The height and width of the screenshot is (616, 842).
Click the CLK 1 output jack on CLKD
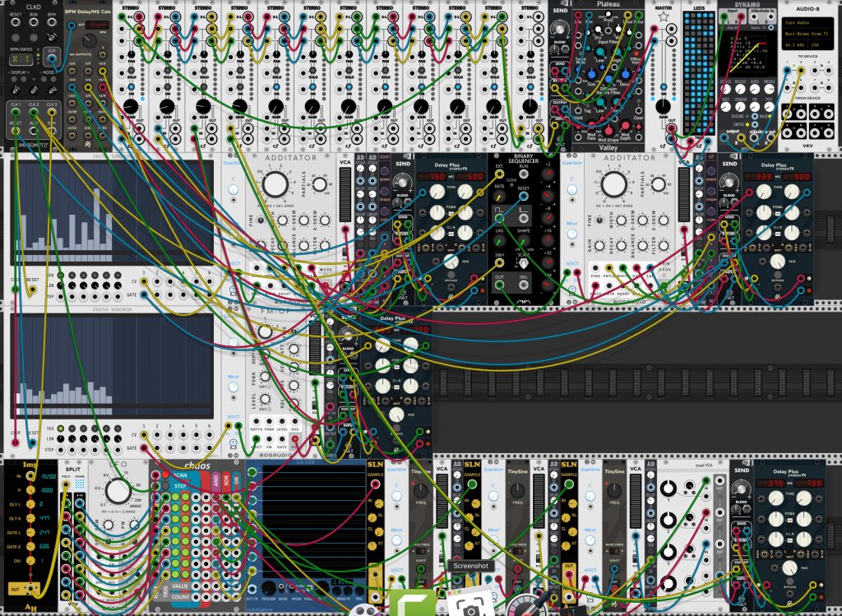(x=16, y=112)
